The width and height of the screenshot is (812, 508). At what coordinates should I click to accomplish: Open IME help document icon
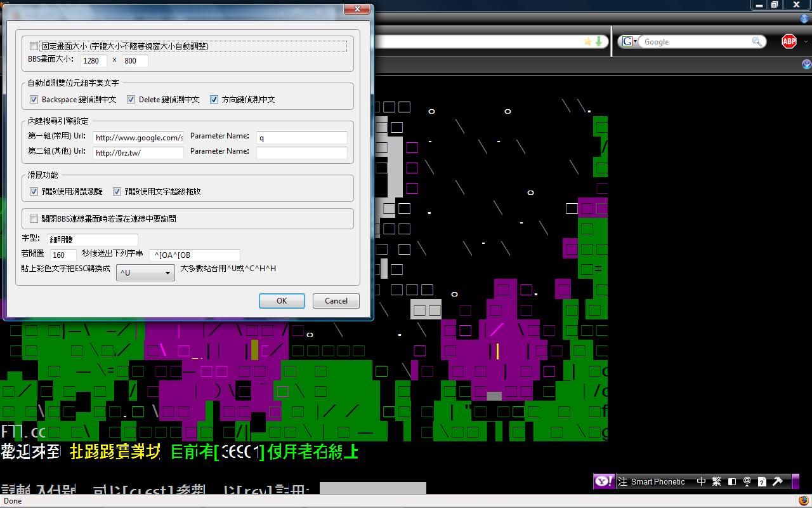(x=763, y=481)
